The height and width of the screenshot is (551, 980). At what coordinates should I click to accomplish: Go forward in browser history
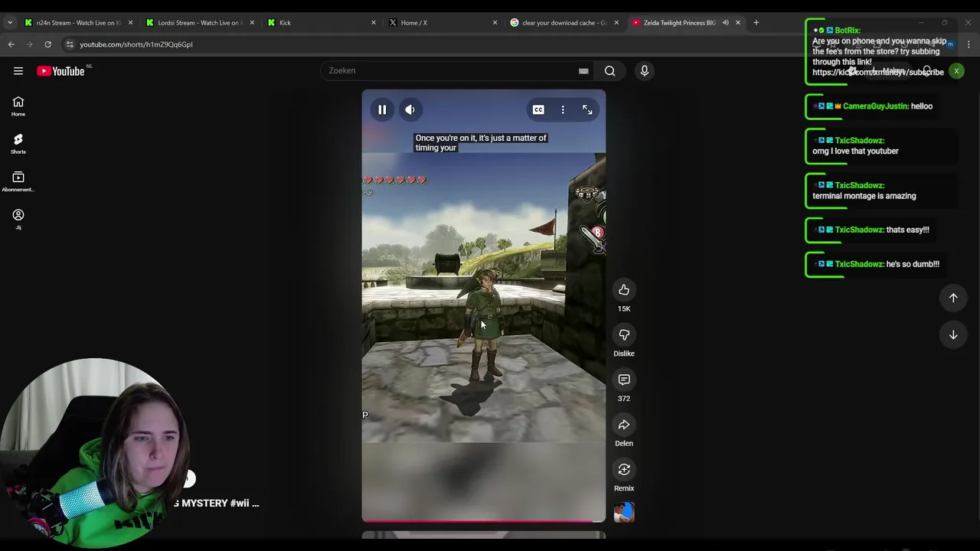(x=30, y=44)
